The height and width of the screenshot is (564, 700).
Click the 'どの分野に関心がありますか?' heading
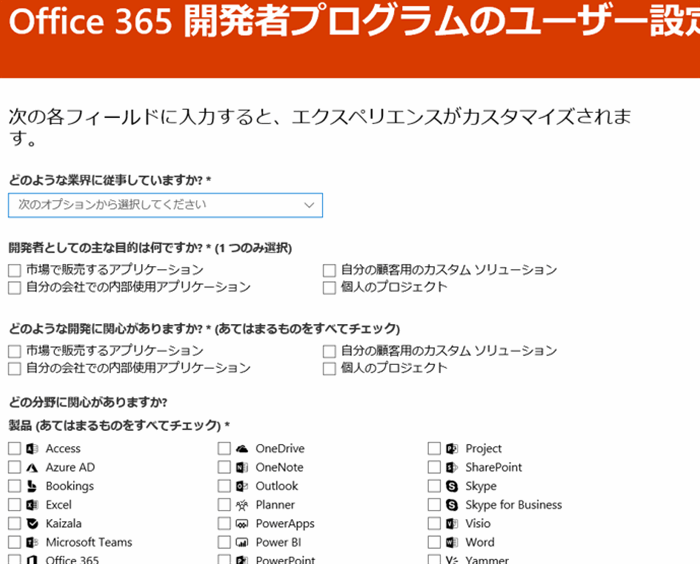88,402
